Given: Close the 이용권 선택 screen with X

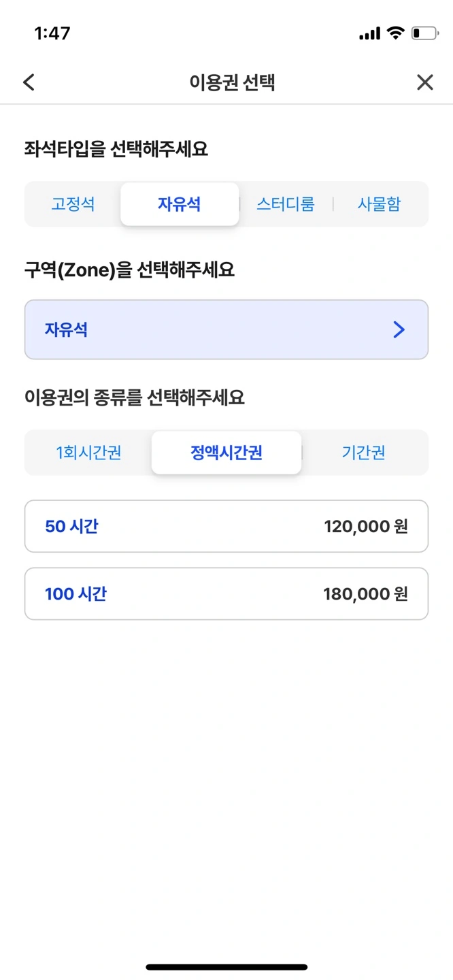Looking at the screenshot, I should [424, 83].
